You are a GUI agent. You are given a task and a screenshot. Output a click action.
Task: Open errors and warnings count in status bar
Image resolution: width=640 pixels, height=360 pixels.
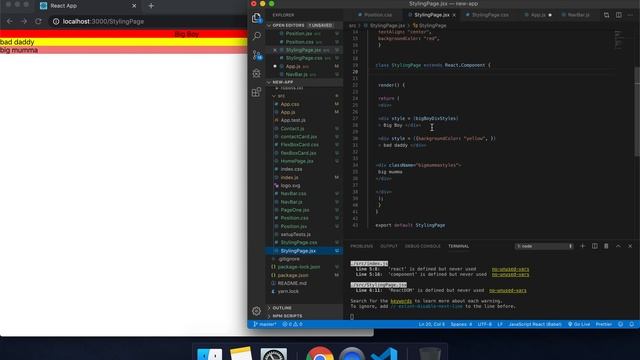coord(292,324)
